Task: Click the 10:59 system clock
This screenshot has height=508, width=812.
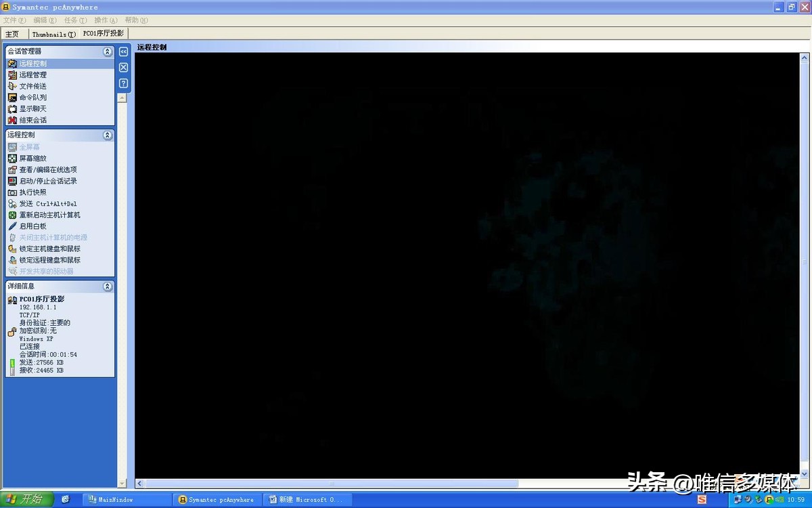Action: tap(796, 500)
